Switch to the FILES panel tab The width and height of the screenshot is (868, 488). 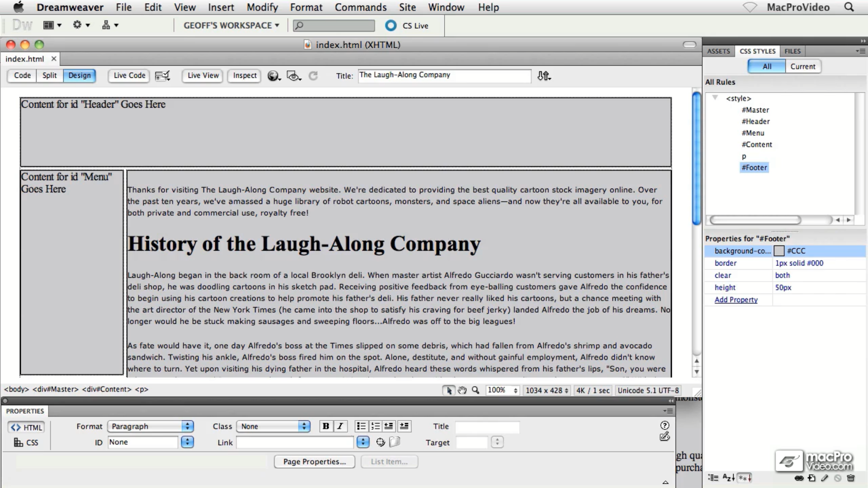[x=792, y=51]
